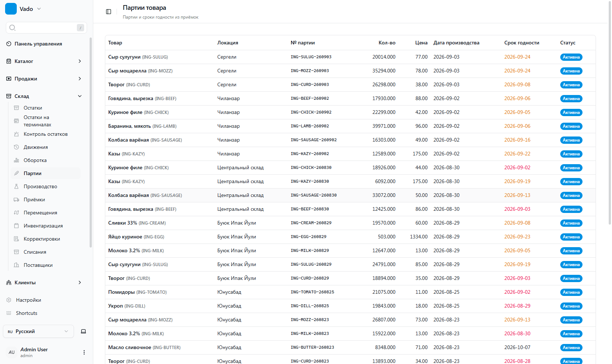Click the sidebar vertical scrollbar
Screen dimensions: 612x364
(91, 142)
